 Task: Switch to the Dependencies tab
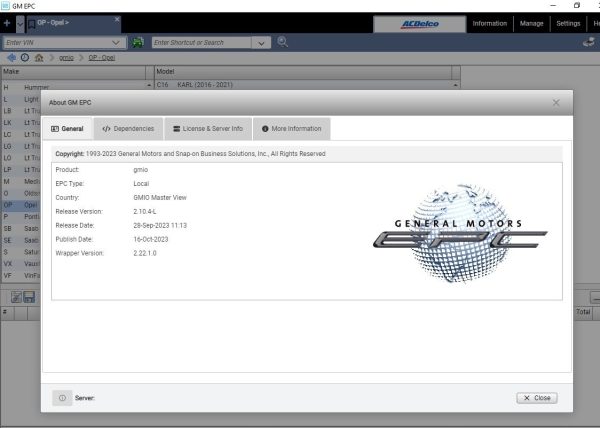coord(128,129)
